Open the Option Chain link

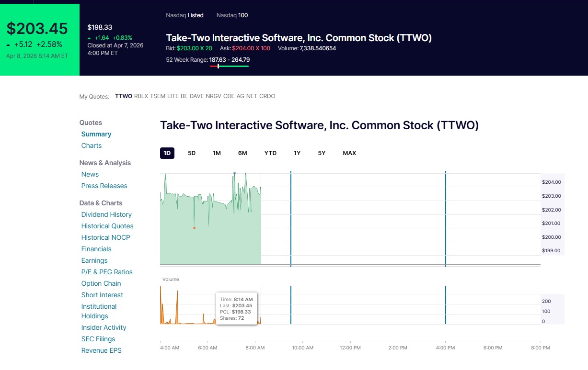(x=101, y=283)
